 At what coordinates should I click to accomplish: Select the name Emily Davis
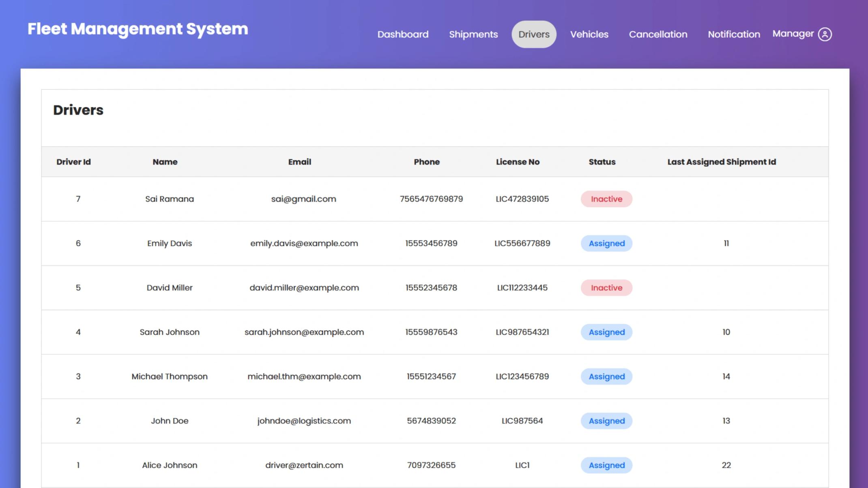170,243
